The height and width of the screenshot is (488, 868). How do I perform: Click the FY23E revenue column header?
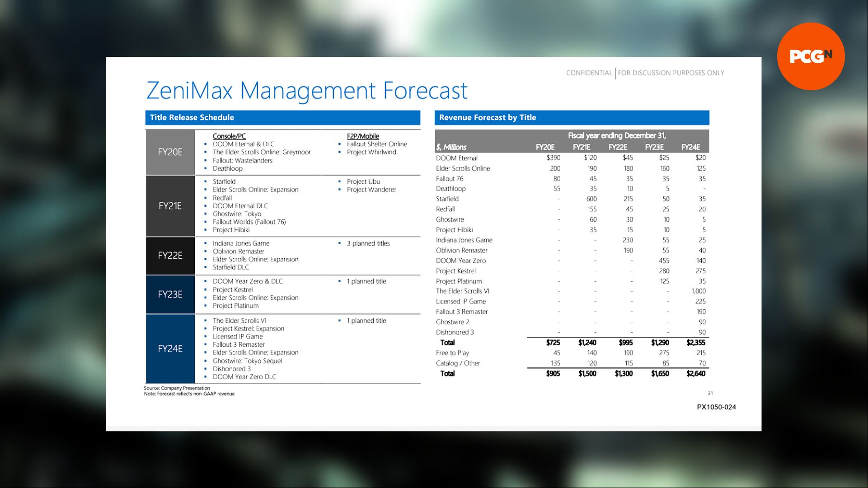pos(654,147)
